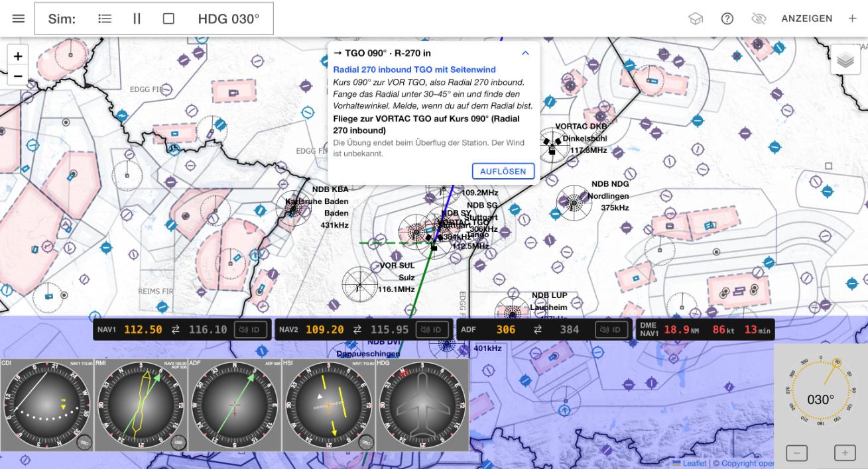Collapse the TGO exercise panel chevron
868x469 pixels.
pos(525,53)
